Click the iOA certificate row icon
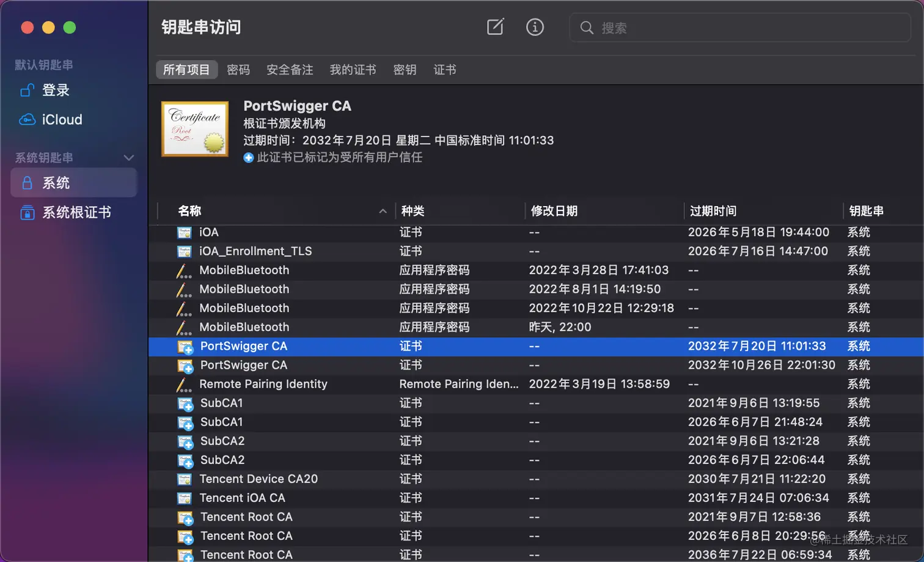Viewport: 924px width, 562px height. pyautogui.click(x=184, y=232)
